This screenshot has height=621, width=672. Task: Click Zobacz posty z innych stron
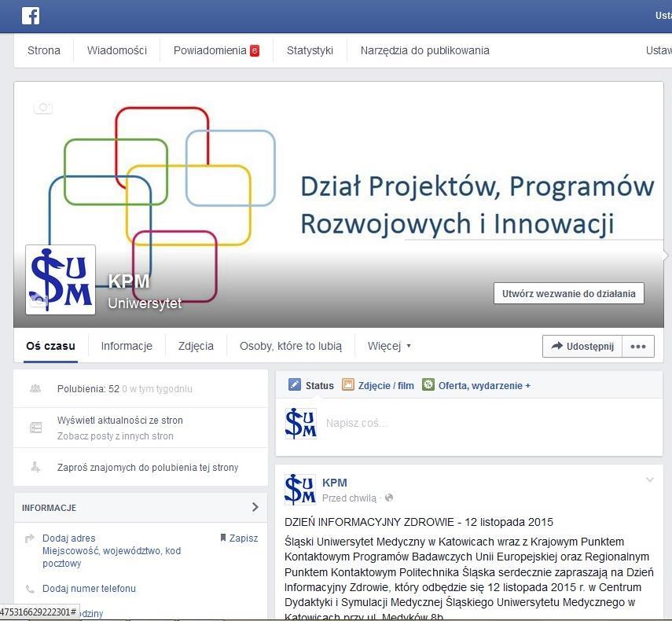click(x=116, y=436)
